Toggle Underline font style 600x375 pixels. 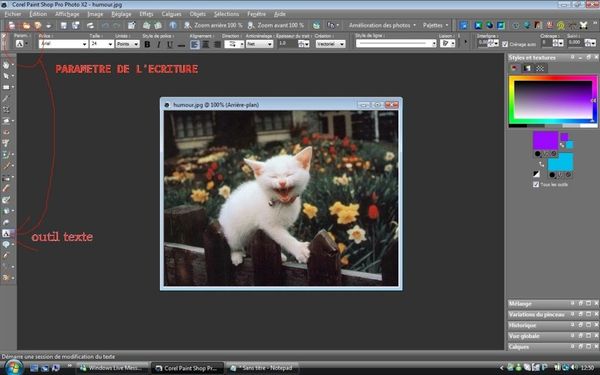(170, 44)
